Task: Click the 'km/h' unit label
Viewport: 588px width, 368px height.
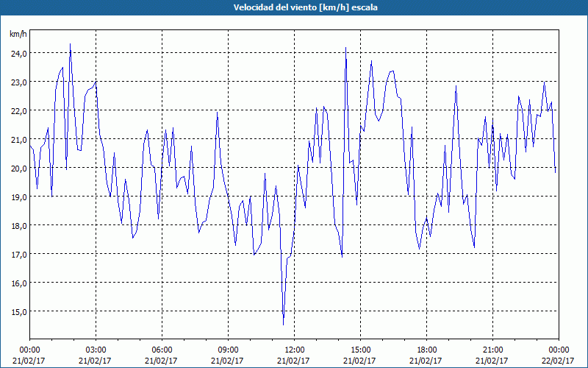Action: (18, 34)
